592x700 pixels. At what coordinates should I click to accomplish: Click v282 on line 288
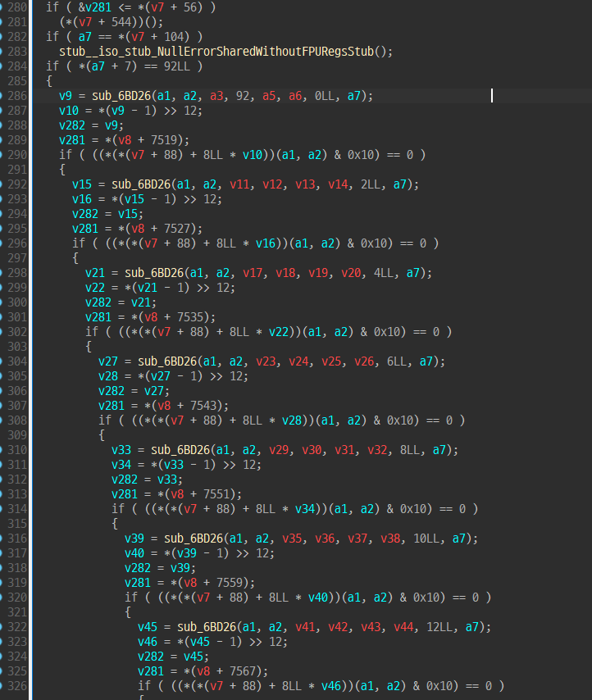pyautogui.click(x=72, y=125)
